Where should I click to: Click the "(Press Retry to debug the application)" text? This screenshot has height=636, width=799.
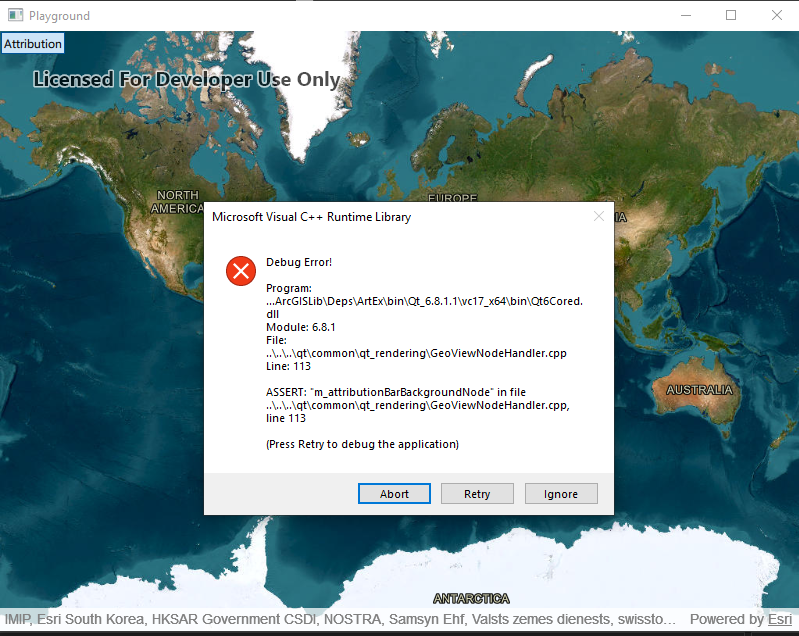click(362, 444)
